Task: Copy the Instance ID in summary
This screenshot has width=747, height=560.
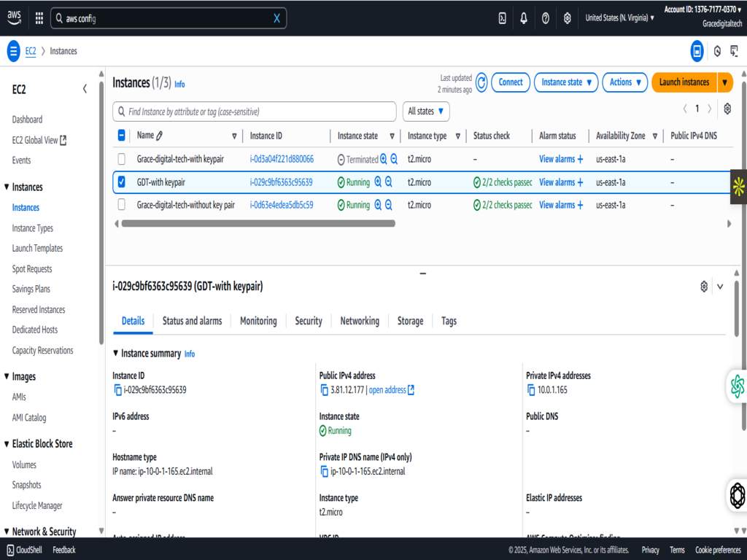Action: coord(117,390)
